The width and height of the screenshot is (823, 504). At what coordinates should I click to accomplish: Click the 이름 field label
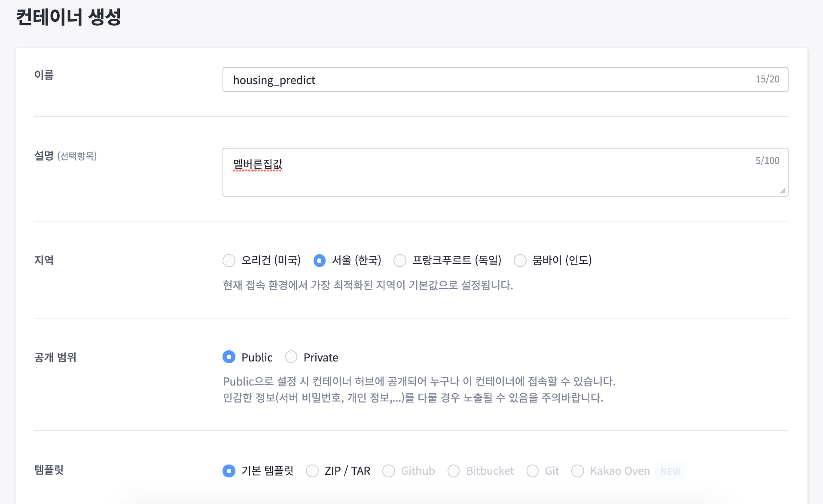(x=44, y=75)
